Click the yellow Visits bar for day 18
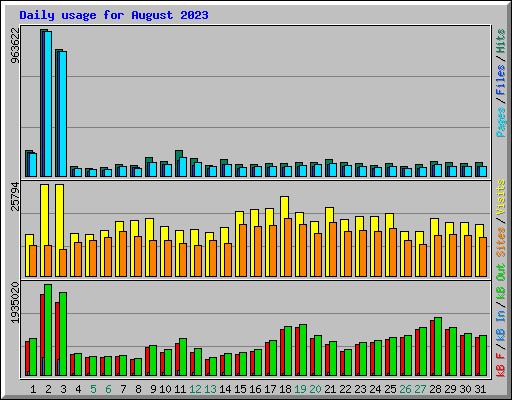Image resolution: width=512 pixels, height=400 pixels. coord(284,207)
